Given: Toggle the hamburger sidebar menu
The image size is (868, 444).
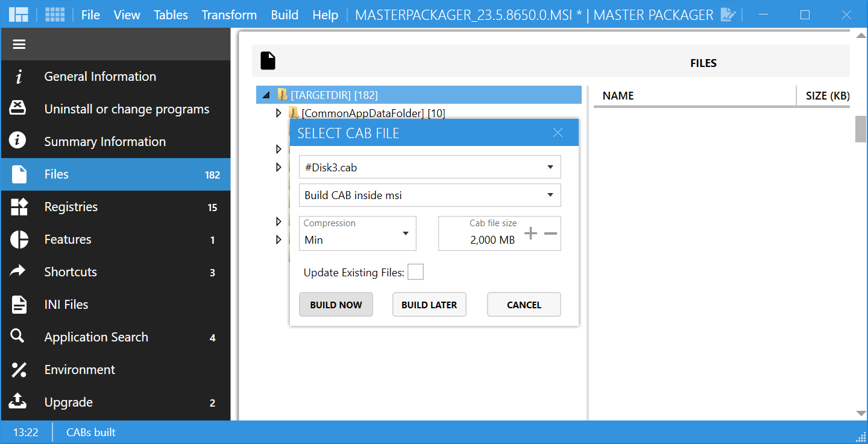Looking at the screenshot, I should point(19,44).
